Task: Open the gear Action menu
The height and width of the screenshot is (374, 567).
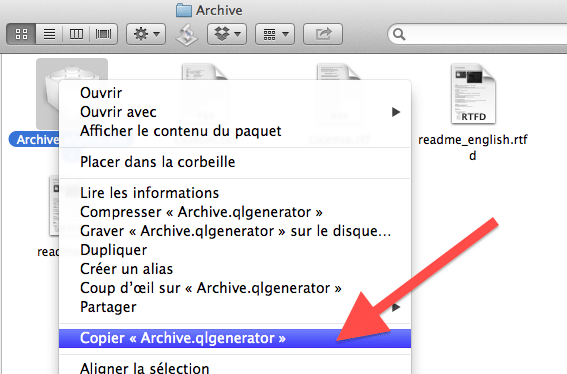Action: pyautogui.click(x=146, y=34)
